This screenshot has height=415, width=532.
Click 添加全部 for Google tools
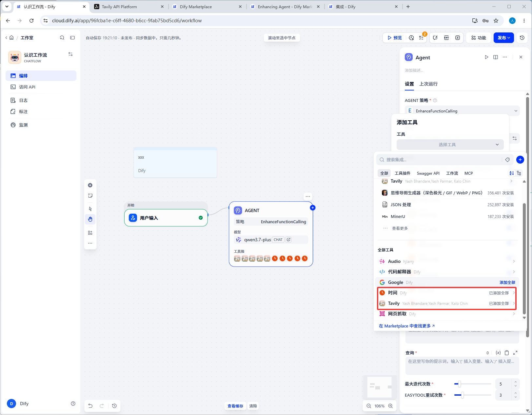pyautogui.click(x=507, y=282)
